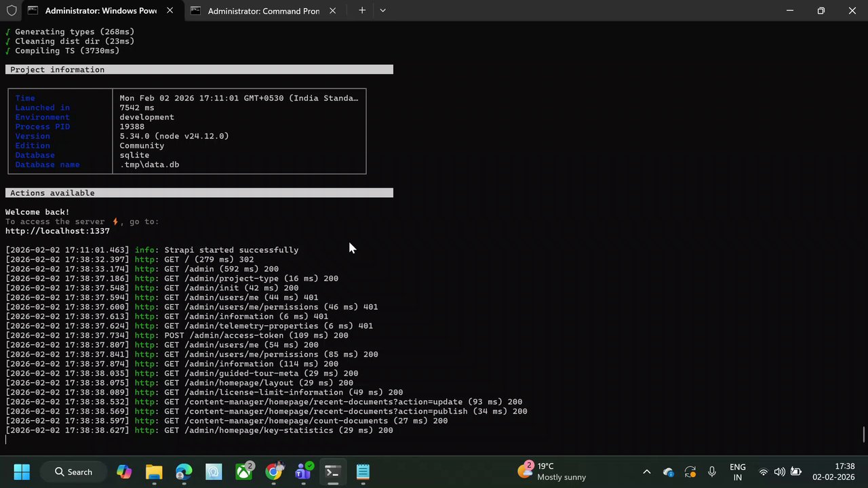Viewport: 868px width, 488px height.
Task: Click battery status tray icon
Action: 796,472
